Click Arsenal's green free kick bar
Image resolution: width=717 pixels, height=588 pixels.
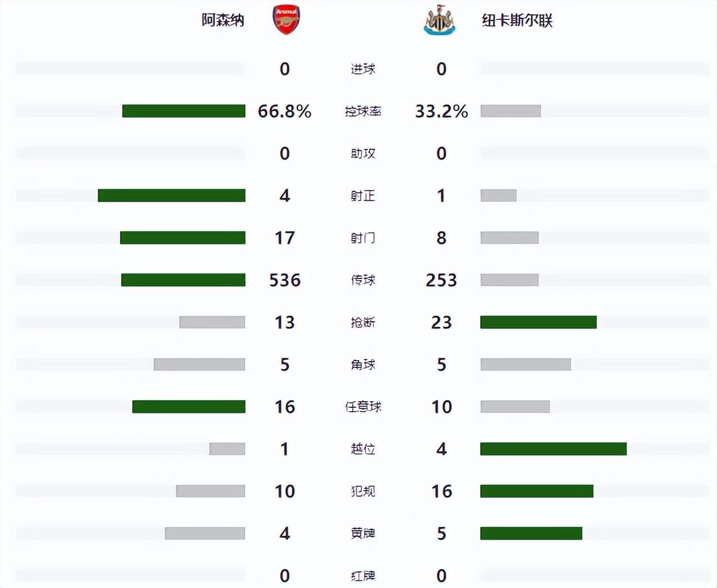click(188, 407)
